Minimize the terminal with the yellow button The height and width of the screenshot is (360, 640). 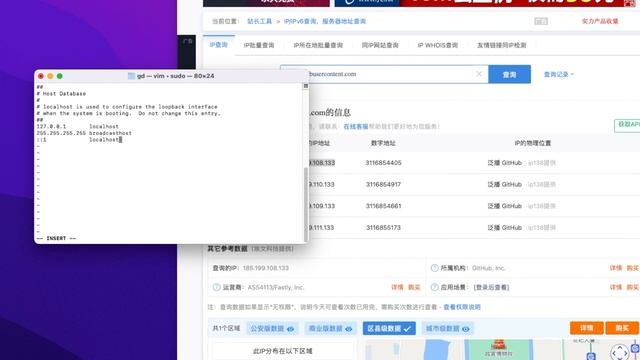pos(50,76)
